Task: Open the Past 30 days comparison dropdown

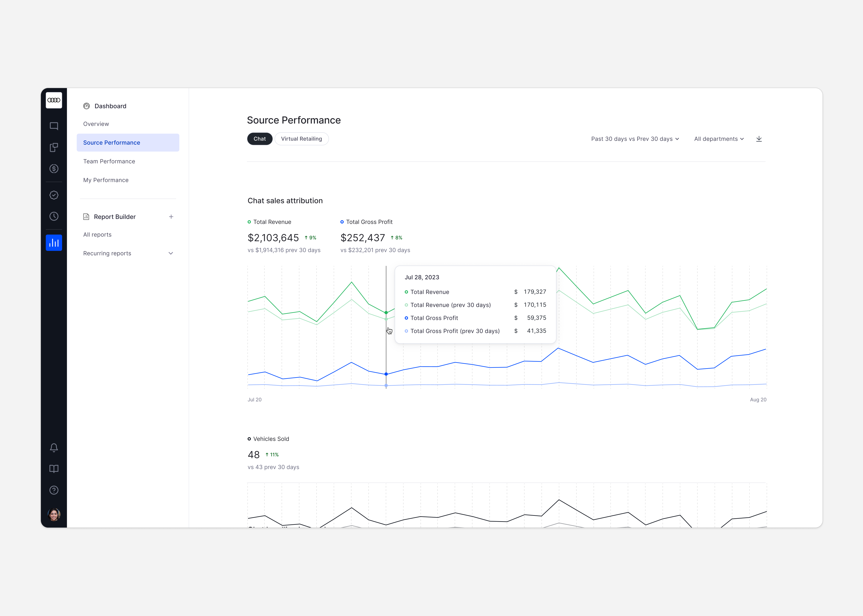Action: click(635, 139)
